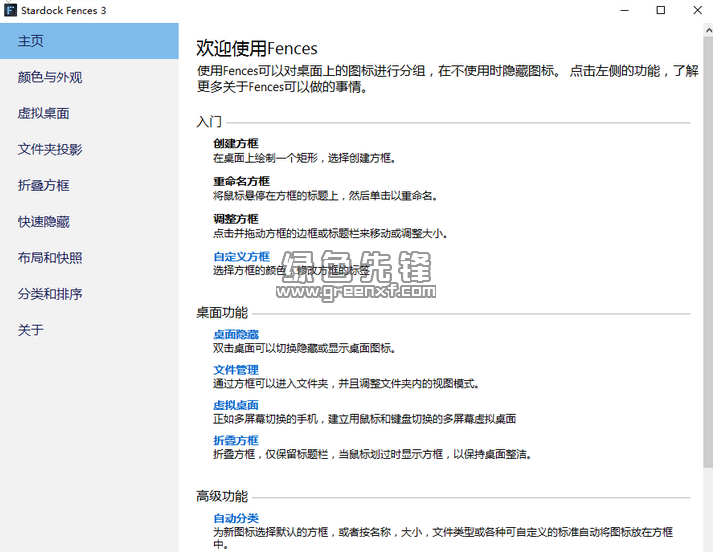Click the blue 虚拟桌面 link
This screenshot has width=713, height=552.
236,405
